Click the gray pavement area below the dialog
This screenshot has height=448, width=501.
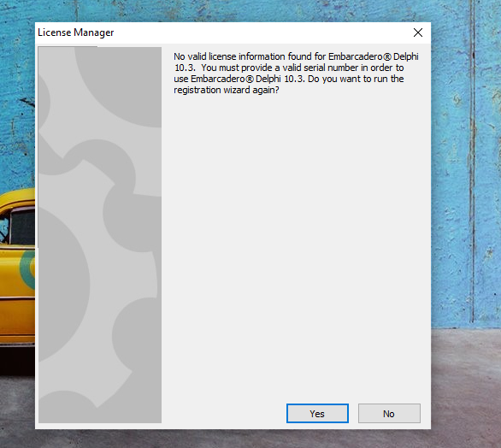pyautogui.click(x=250, y=439)
